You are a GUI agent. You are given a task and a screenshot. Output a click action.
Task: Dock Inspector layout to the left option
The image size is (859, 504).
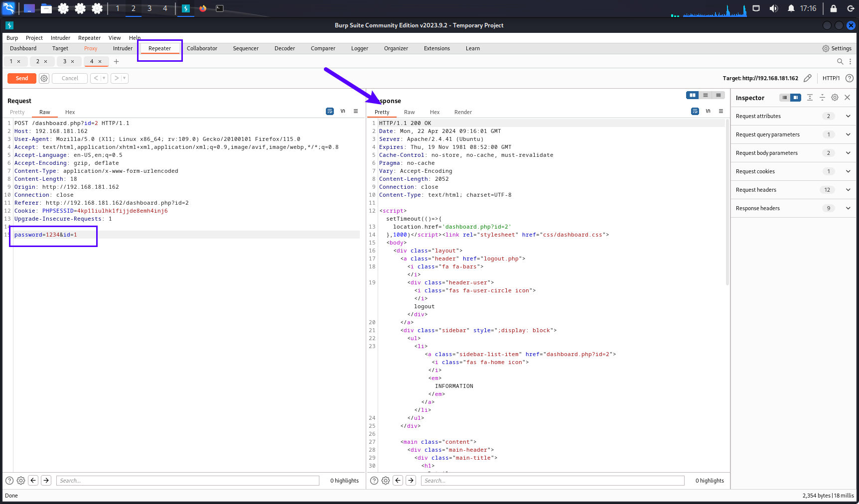[785, 98]
